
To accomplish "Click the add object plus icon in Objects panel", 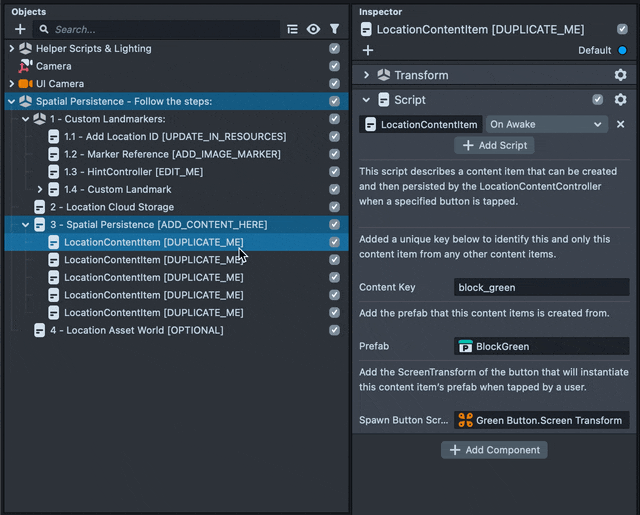I will coord(20,30).
